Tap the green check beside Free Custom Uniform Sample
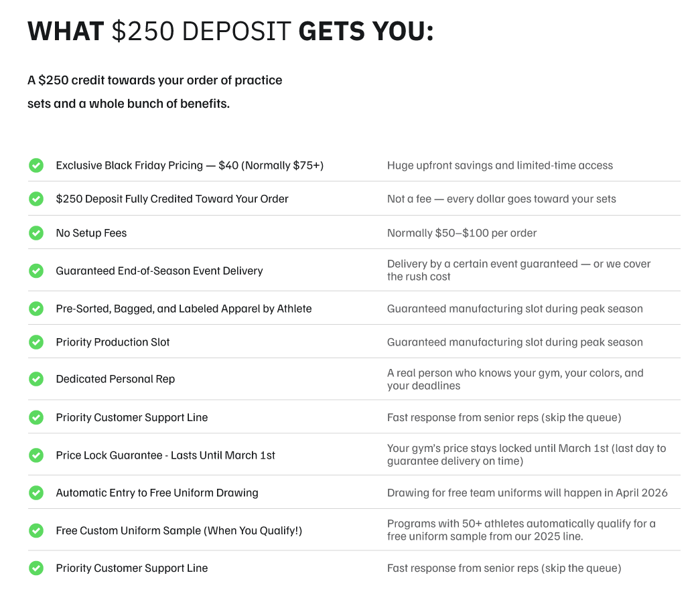Image resolution: width=696 pixels, height=616 pixels. pos(36,531)
